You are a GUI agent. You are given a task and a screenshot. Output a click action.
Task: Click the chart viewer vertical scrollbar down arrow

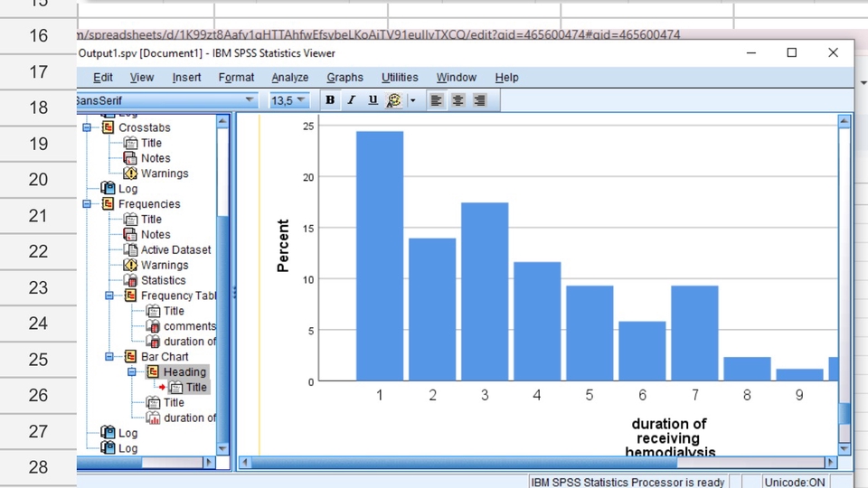tap(844, 448)
